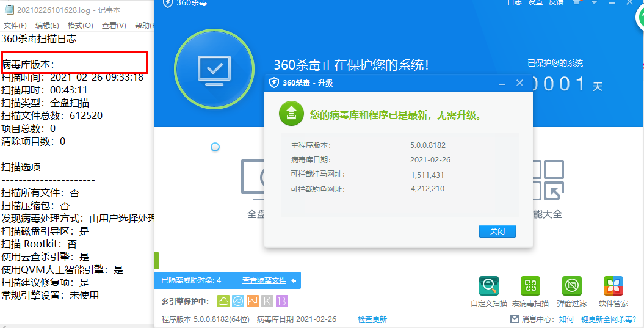Click the 使用云查杀引擎：是 line
This screenshot has width=644, height=328.
[x=45, y=257]
